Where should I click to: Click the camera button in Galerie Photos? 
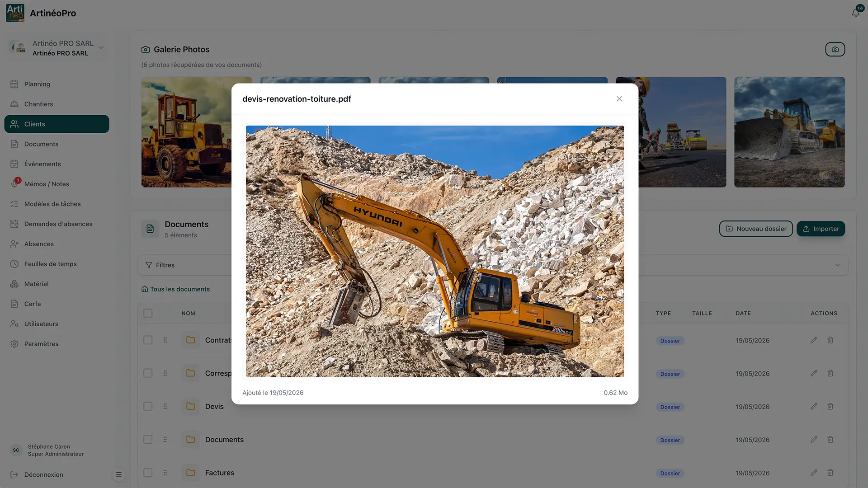tap(835, 49)
